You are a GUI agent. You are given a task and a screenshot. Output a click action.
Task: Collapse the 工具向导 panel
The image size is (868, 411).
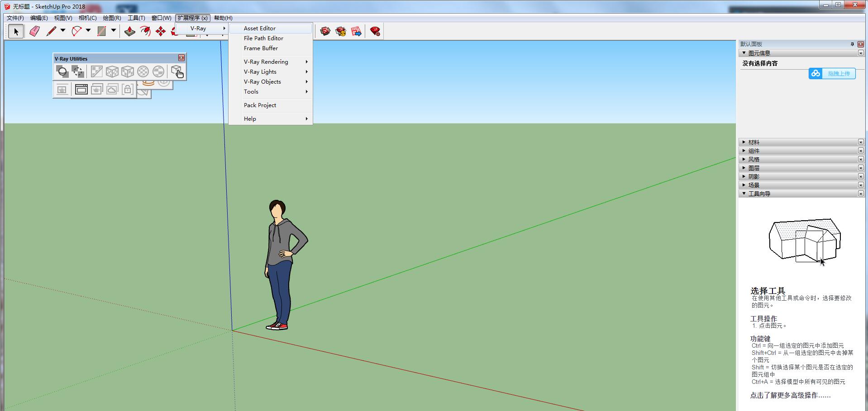[759, 194]
